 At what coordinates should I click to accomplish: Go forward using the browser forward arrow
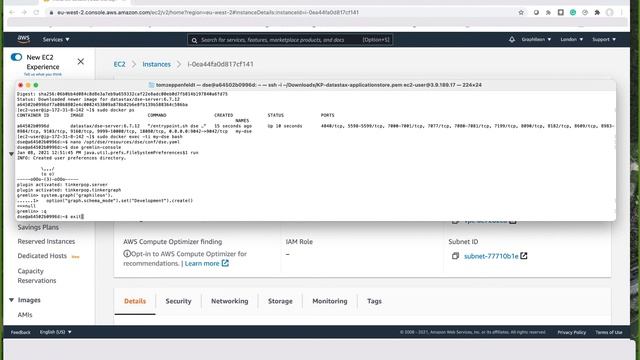24,13
